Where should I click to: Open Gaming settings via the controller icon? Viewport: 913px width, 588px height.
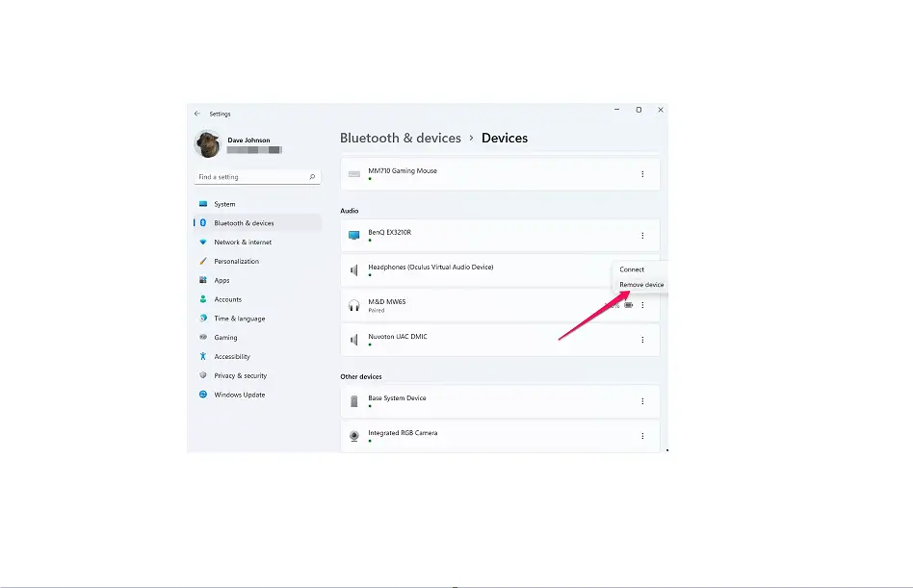tap(205, 337)
